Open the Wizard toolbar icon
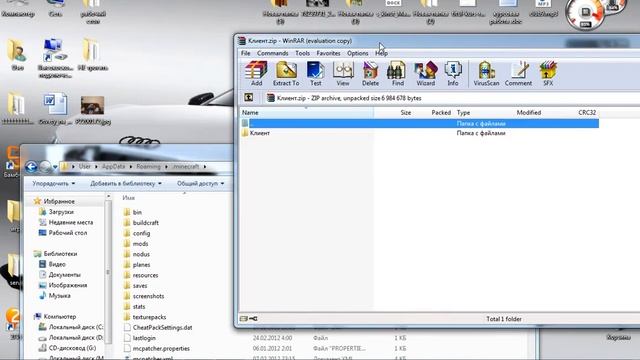 click(425, 73)
